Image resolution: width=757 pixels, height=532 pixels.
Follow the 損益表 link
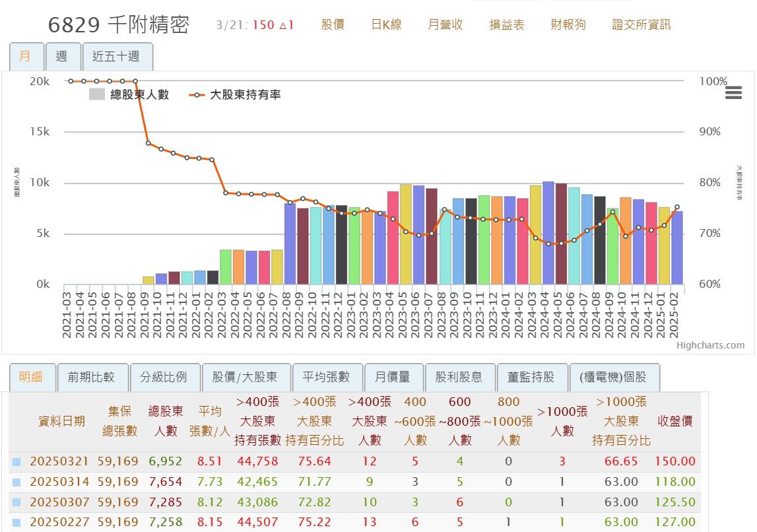coord(507,24)
